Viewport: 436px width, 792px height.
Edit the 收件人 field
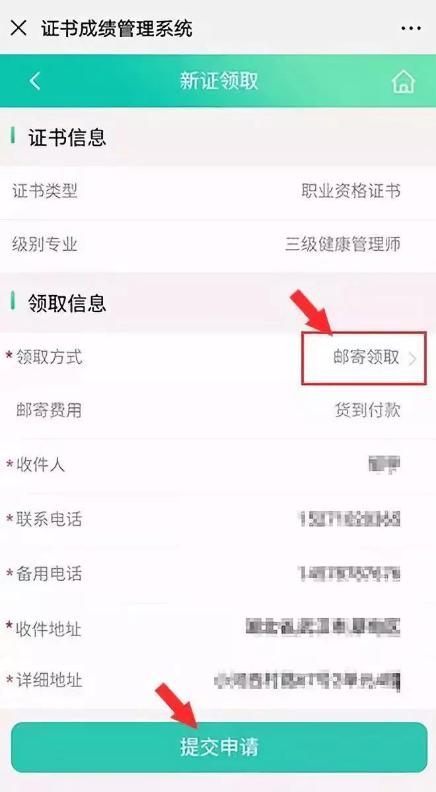pyautogui.click(x=218, y=464)
